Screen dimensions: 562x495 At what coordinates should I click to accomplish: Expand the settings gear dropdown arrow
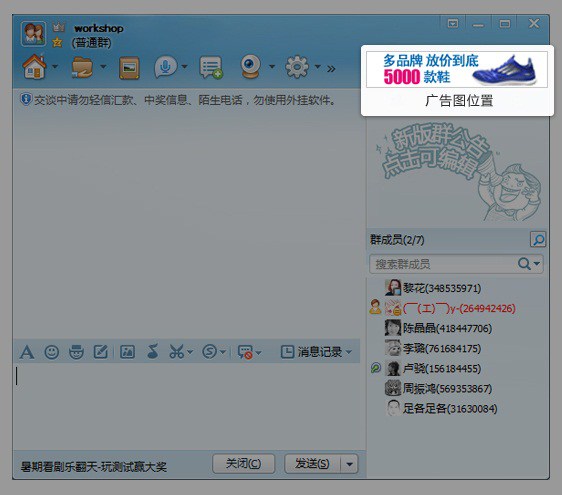[318, 66]
